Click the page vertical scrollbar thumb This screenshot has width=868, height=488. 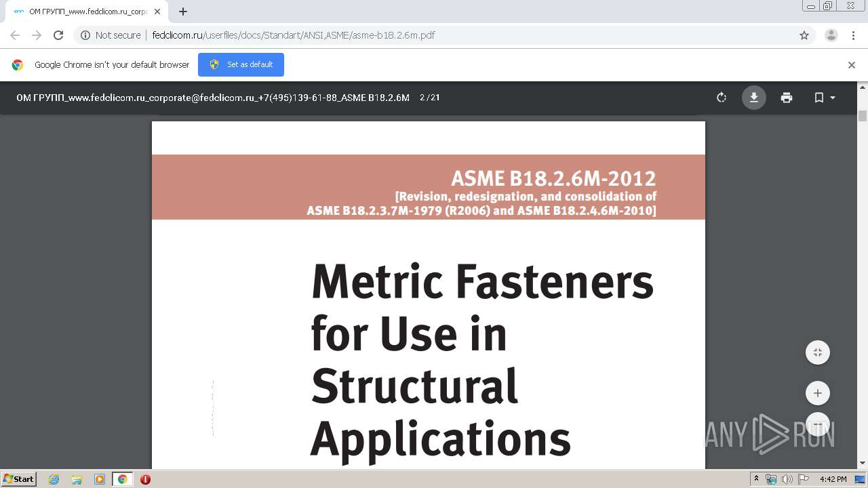pos(863,116)
